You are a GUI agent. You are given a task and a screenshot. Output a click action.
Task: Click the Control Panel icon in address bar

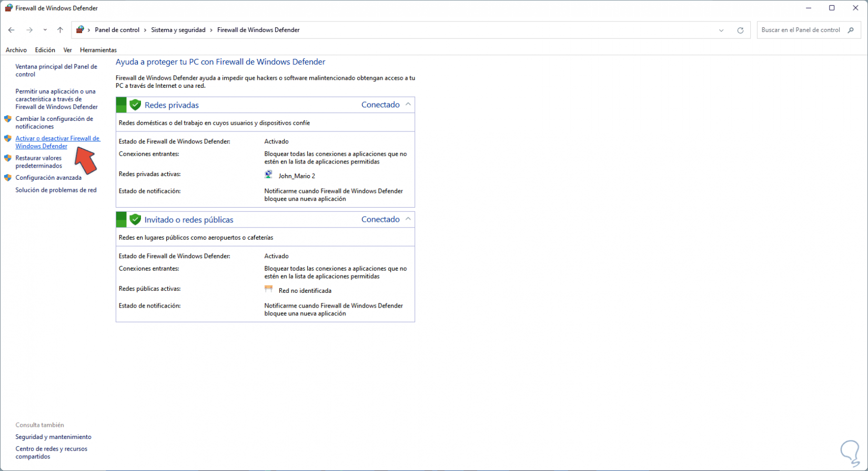(x=80, y=30)
